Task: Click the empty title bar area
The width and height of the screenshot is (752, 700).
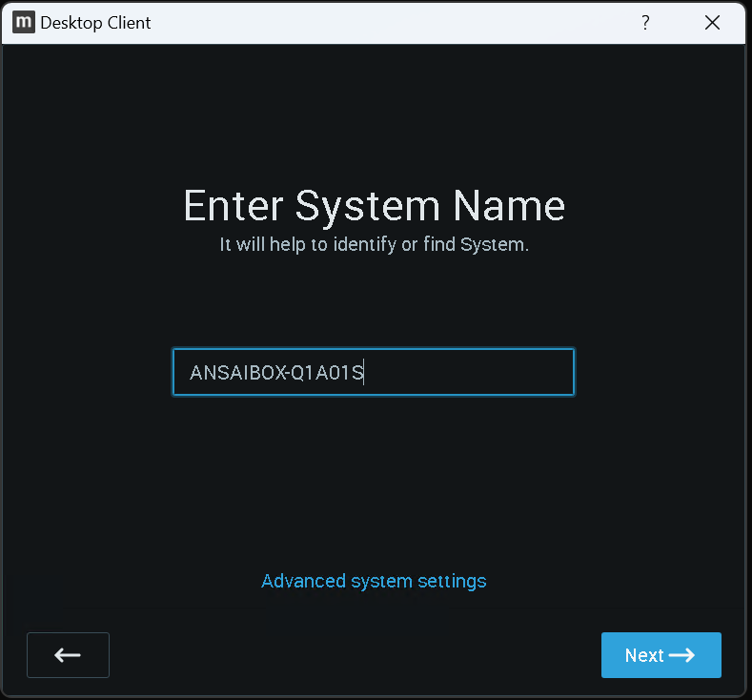Action: click(381, 23)
